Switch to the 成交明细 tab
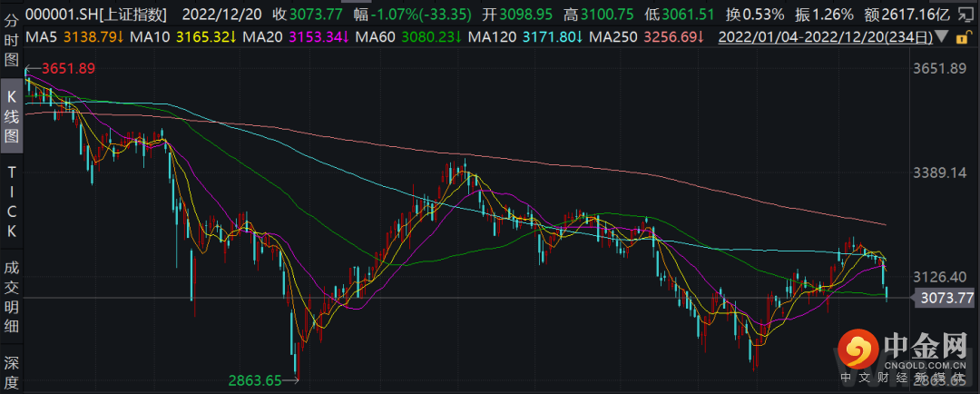980x394 pixels. [x=11, y=297]
